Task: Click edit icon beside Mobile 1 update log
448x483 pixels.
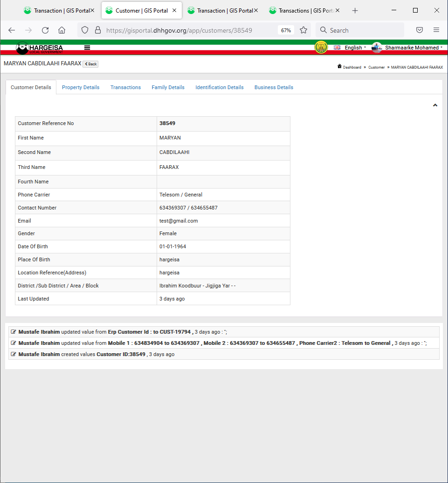Action: 13,343
